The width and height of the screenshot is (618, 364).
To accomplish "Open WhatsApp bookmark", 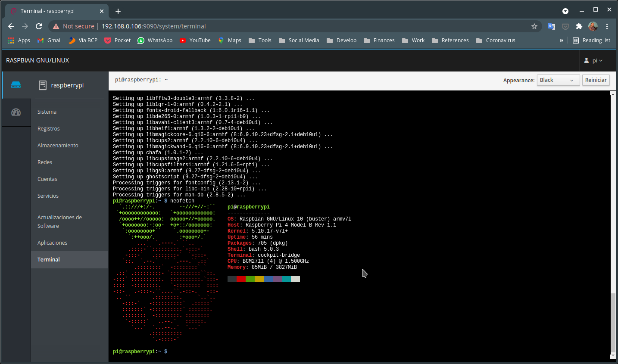I will 155,40.
